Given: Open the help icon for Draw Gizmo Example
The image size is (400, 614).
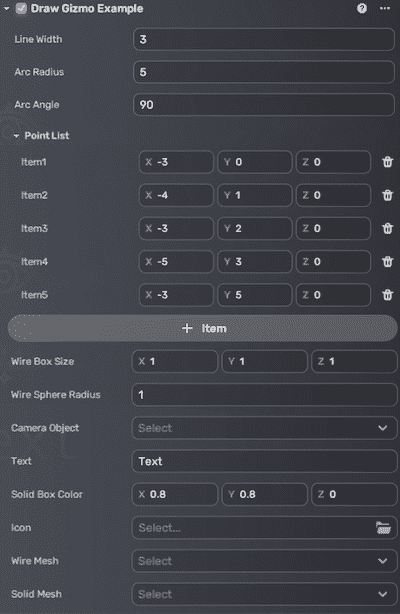Looking at the screenshot, I should pos(362,8).
